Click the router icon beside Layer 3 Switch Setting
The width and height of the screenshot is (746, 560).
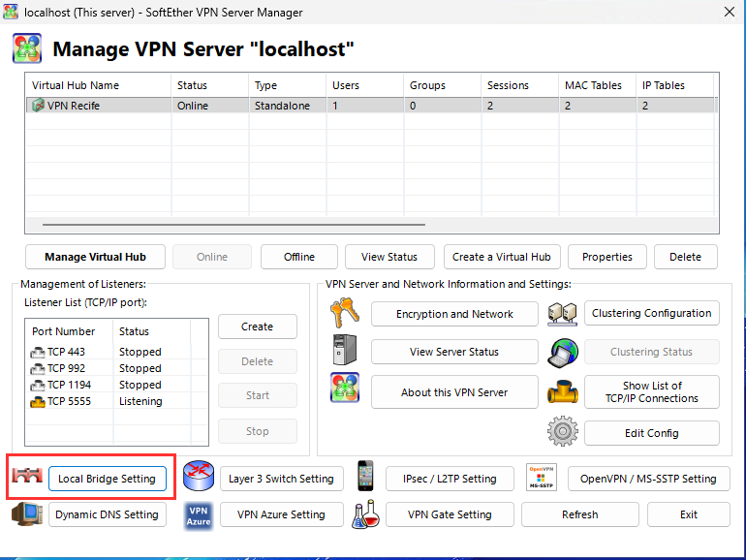coord(199,476)
